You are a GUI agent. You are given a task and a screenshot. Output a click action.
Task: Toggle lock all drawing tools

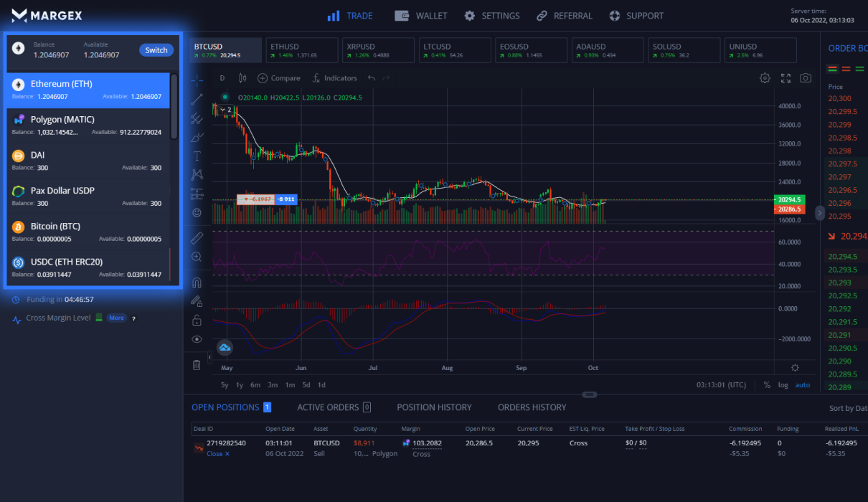(x=197, y=320)
